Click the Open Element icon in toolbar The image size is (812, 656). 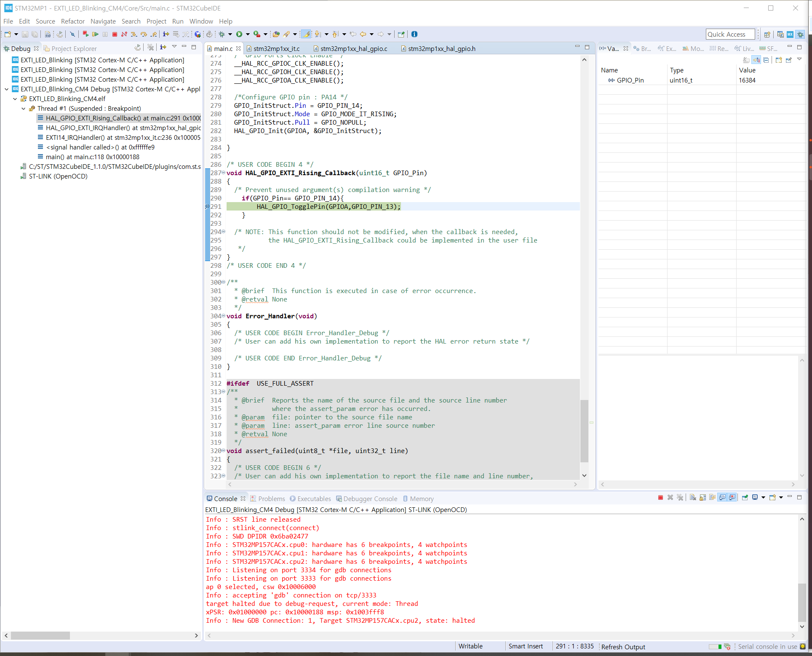point(276,34)
